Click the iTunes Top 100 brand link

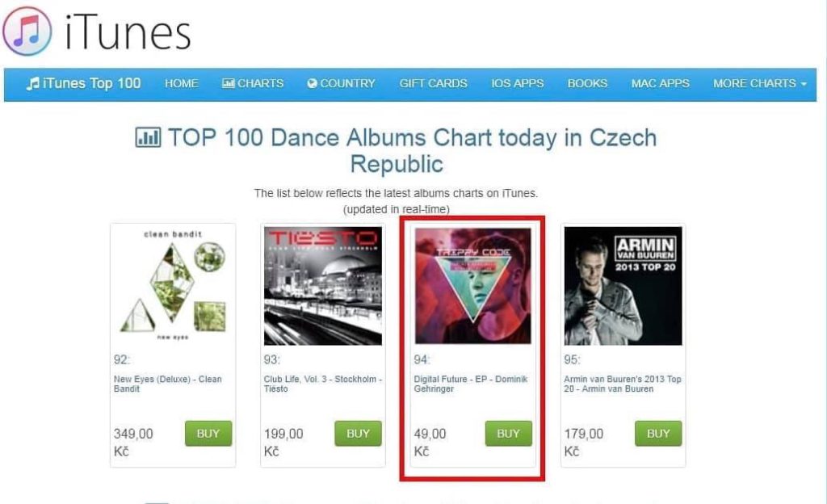point(84,83)
